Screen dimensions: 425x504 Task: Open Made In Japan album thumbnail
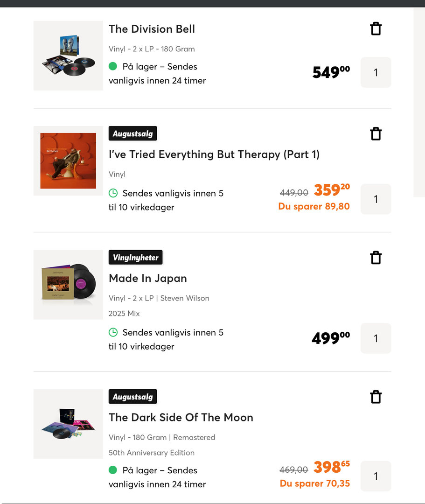click(68, 285)
